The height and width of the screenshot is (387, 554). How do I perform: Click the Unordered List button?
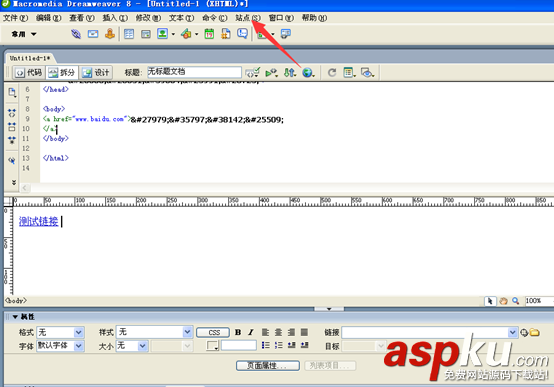(x=265, y=345)
